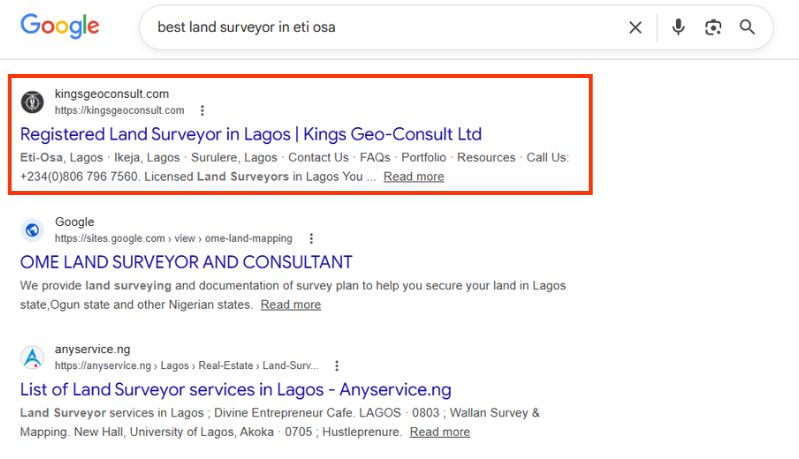Open OME LAND SURVEYOR AND CONSULTANT result
The image size is (799, 459).
point(186,262)
